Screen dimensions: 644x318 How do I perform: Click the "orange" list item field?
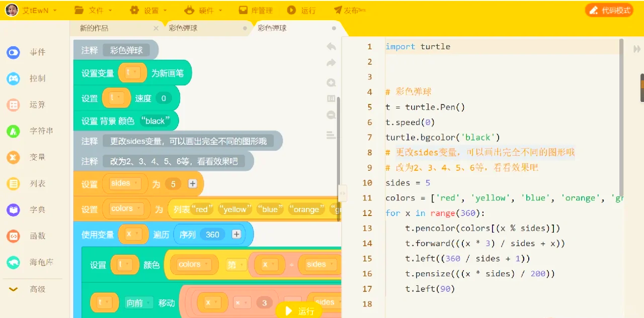coord(306,209)
